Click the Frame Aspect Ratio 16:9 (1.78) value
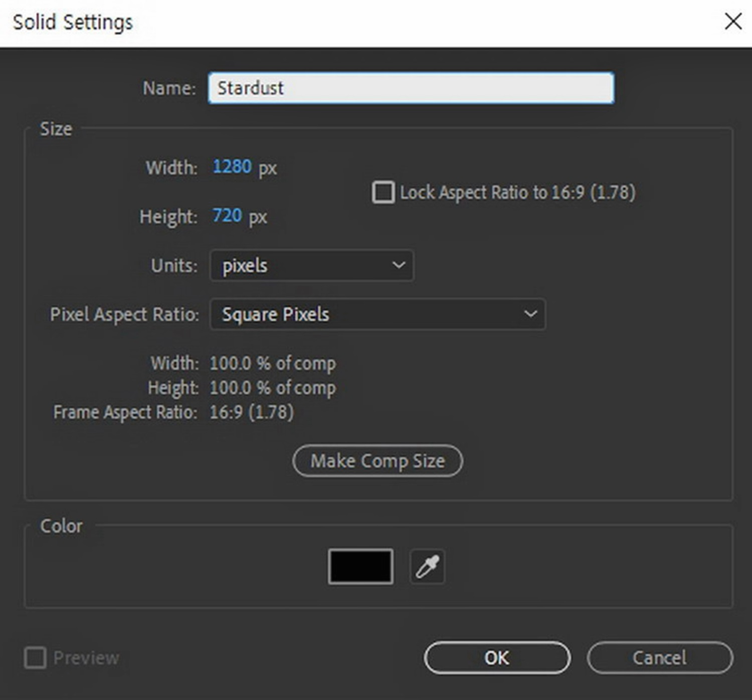 [x=251, y=412]
